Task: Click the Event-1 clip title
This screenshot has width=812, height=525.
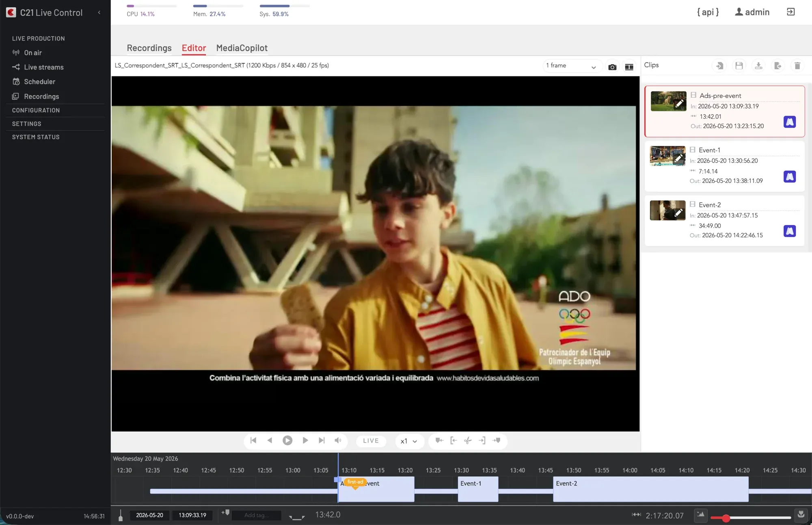Action: [x=709, y=150]
